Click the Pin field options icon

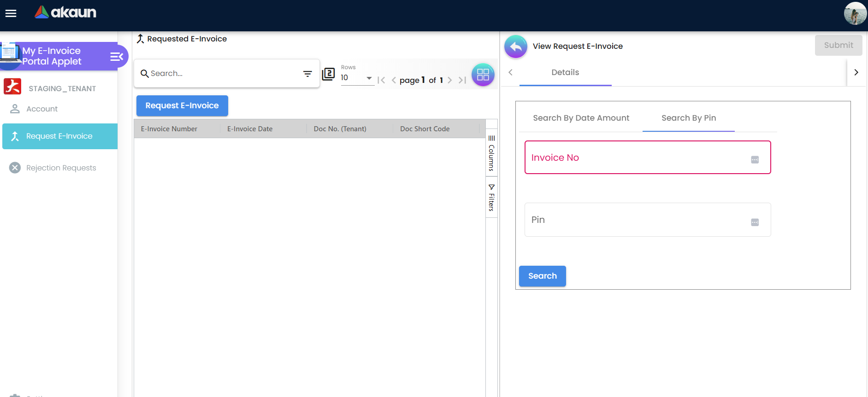tap(755, 222)
